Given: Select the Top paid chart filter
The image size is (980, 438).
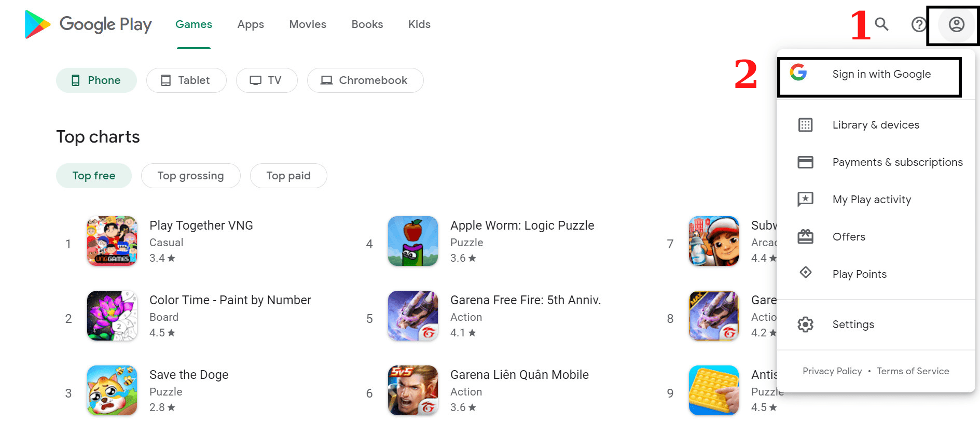Looking at the screenshot, I should (x=288, y=175).
